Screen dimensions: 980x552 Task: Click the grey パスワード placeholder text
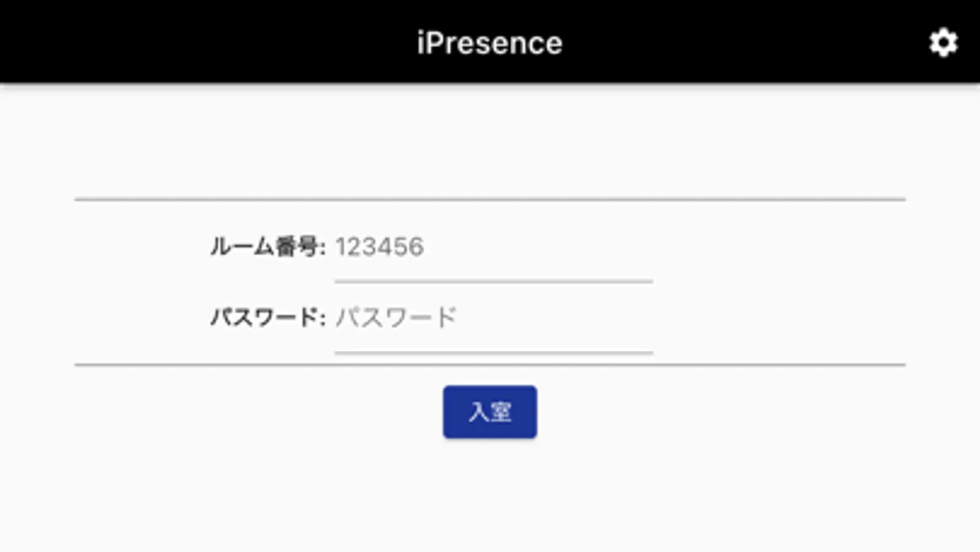(x=396, y=318)
